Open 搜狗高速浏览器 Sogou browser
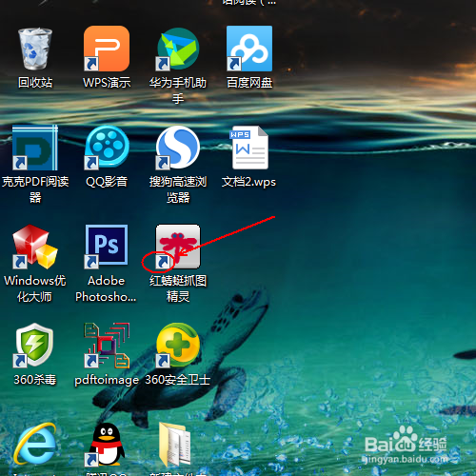 (178, 148)
